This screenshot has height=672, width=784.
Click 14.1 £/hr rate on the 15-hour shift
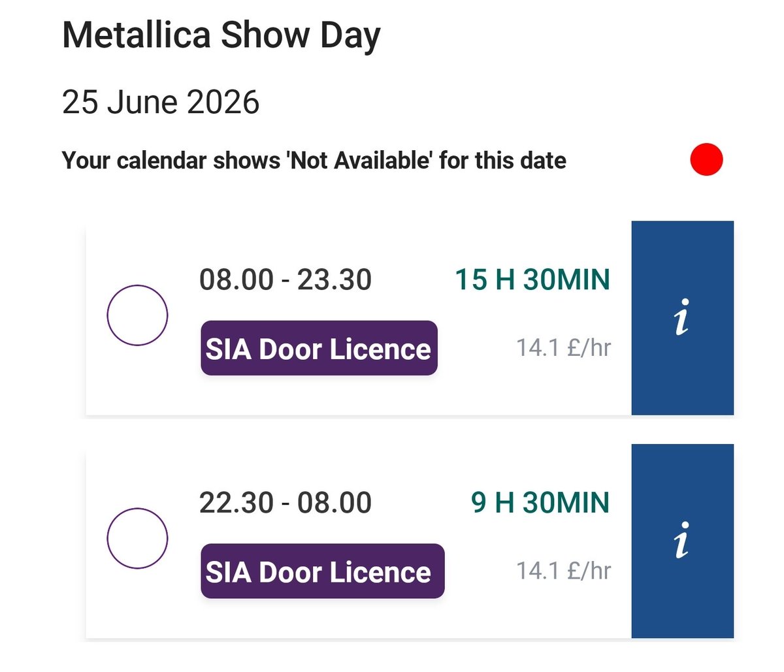point(564,347)
